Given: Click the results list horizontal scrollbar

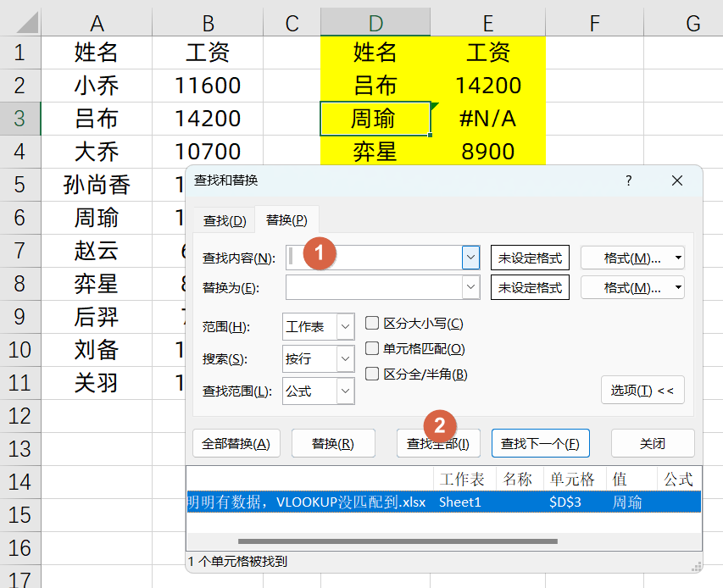Looking at the screenshot, I should [398, 541].
